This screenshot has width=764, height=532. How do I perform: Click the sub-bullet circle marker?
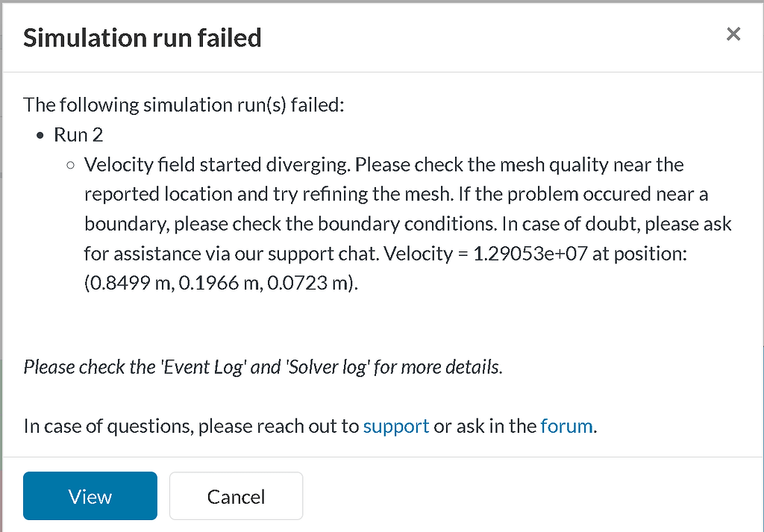(69, 165)
